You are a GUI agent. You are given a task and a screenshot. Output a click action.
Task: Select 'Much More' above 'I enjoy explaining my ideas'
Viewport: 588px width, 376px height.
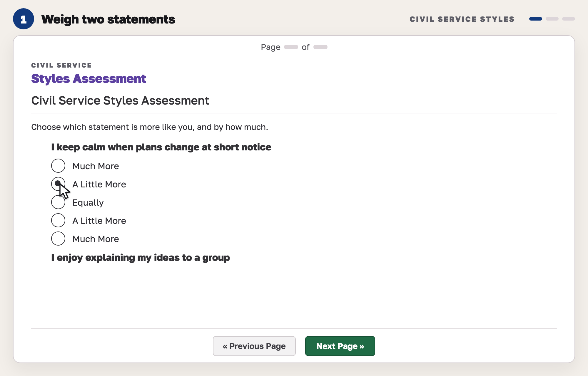[x=58, y=239]
